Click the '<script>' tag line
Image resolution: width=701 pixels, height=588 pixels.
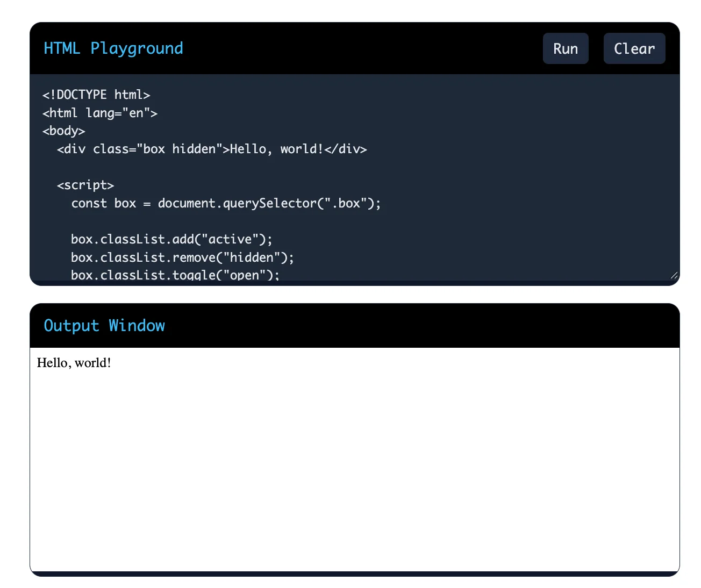(85, 185)
